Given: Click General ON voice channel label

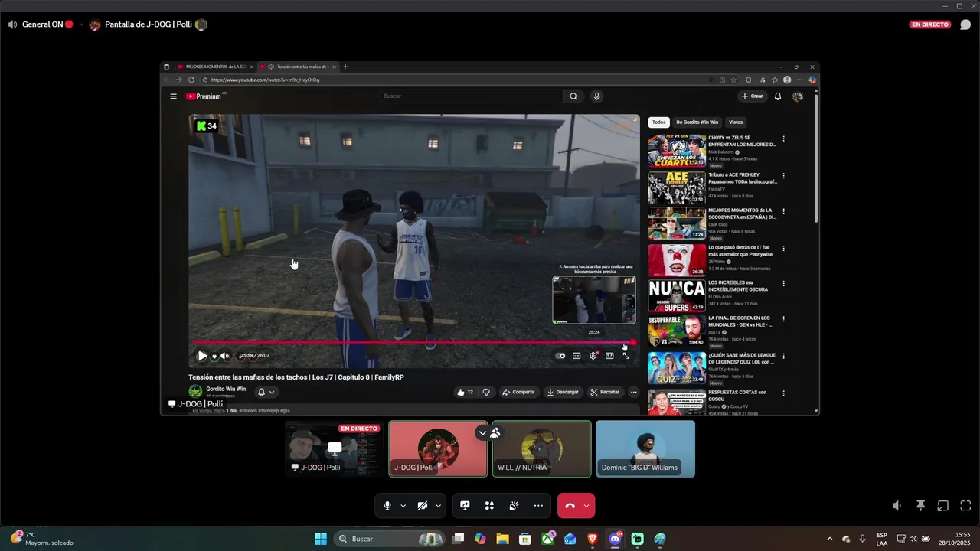Looking at the screenshot, I should [42, 24].
